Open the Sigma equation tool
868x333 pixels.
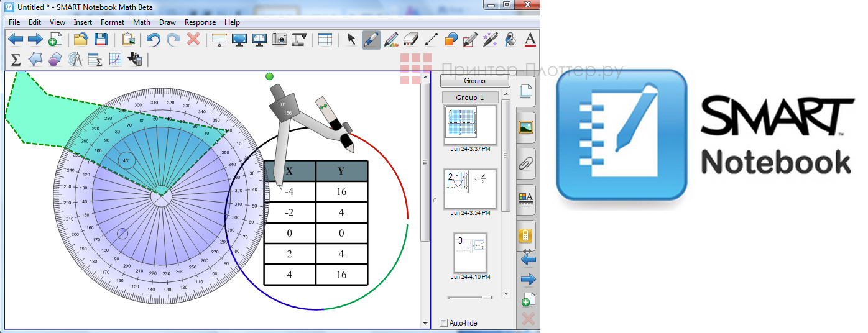click(16, 60)
